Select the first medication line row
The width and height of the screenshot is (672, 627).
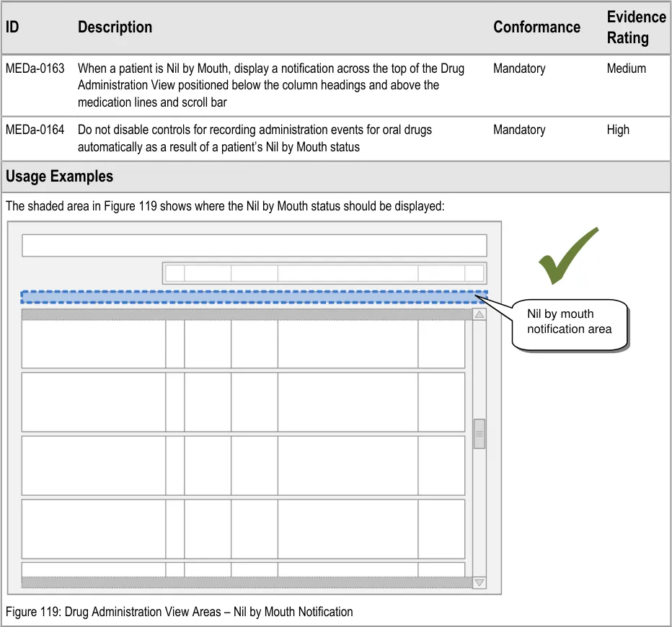pos(243,344)
